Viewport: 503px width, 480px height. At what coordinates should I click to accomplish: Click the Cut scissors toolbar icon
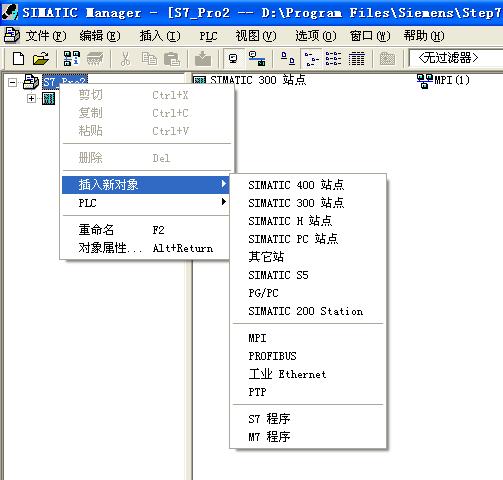point(125,59)
